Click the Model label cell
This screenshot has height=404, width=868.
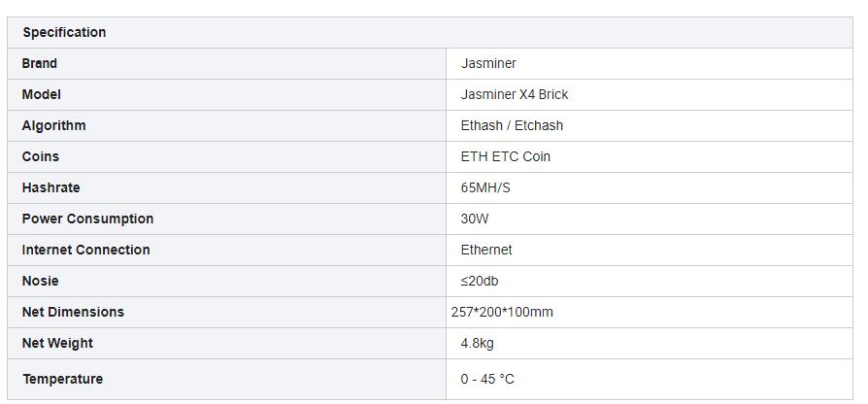[x=42, y=94]
